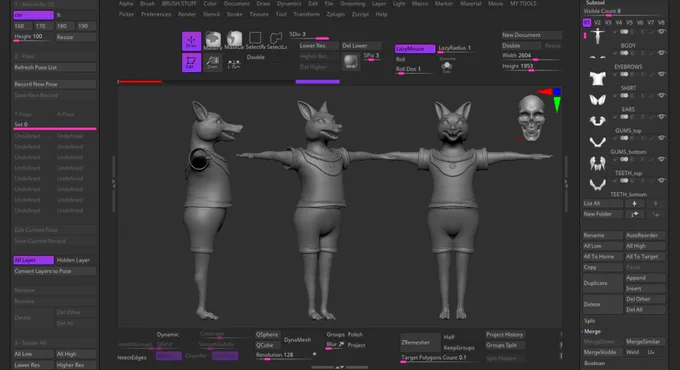The height and width of the screenshot is (370, 680).
Task: Adjust the SDiv 3 slider
Action: pos(309,35)
